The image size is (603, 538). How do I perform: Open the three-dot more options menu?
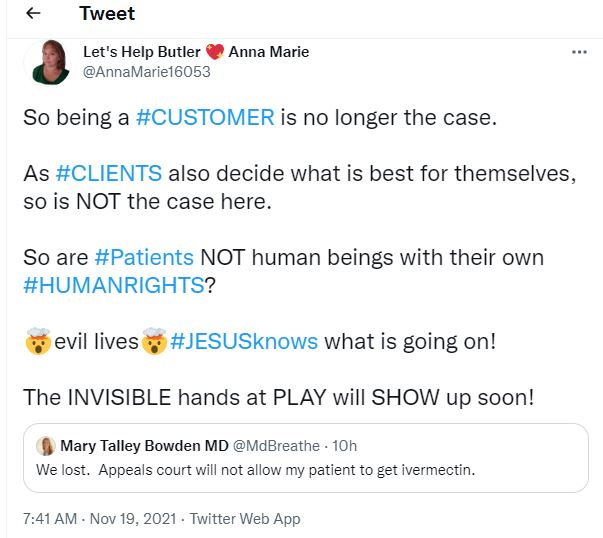(579, 52)
